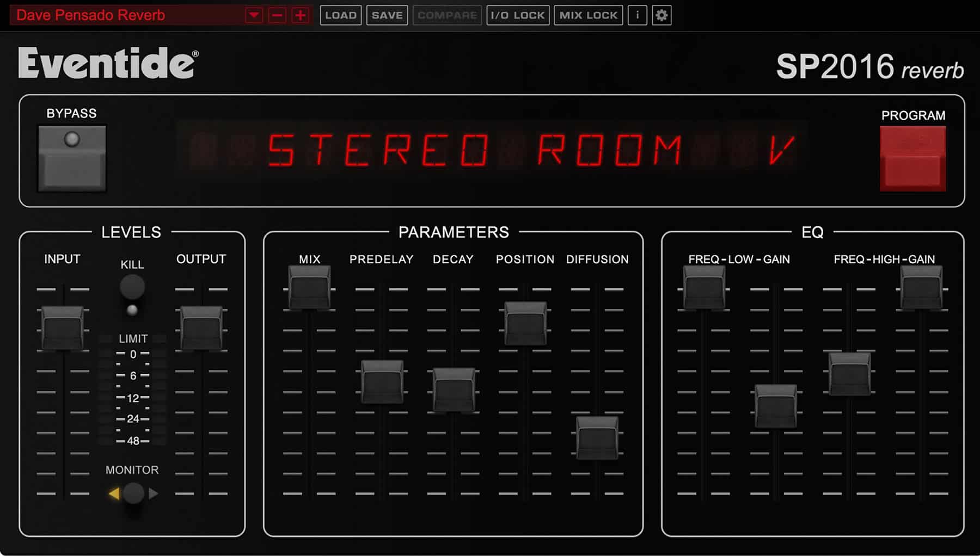The height and width of the screenshot is (556, 980).
Task: Click the MONITOR left yellow arrow
Action: [114, 493]
